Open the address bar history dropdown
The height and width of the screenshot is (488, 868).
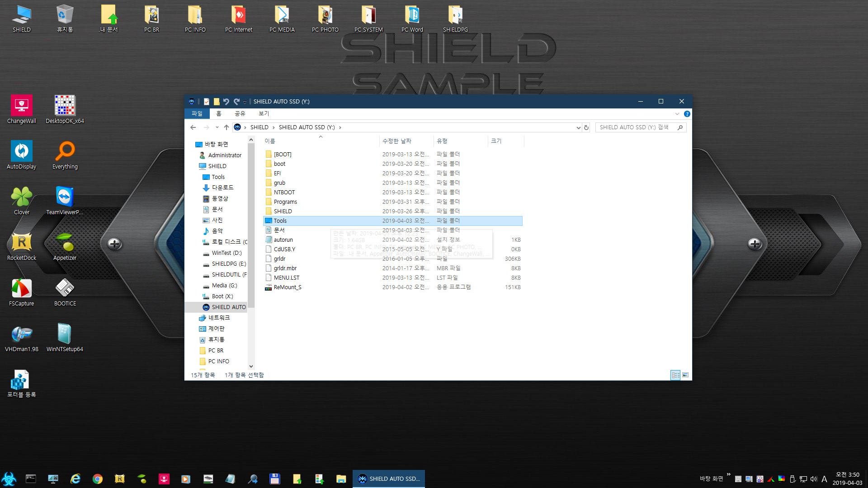tap(578, 127)
